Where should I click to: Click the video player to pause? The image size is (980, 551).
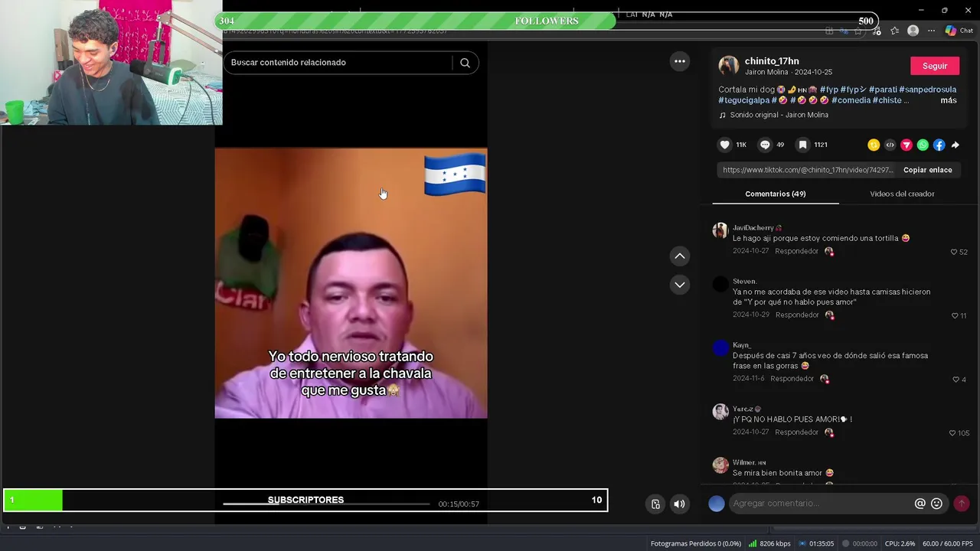[351, 283]
